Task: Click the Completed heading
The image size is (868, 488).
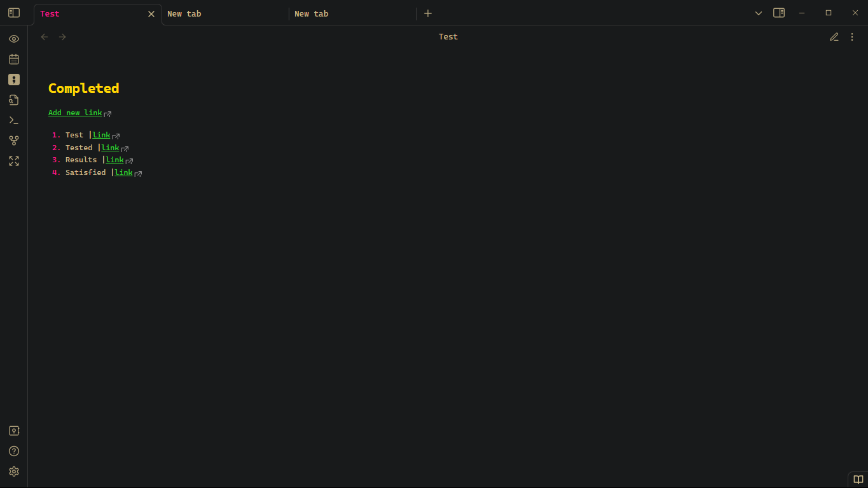Action: (84, 88)
